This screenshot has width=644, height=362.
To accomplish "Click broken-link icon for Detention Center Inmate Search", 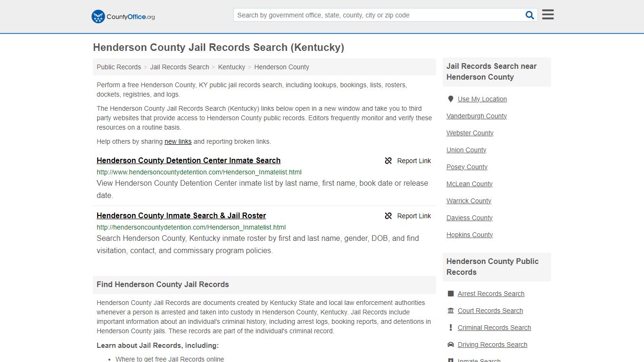I will (388, 161).
